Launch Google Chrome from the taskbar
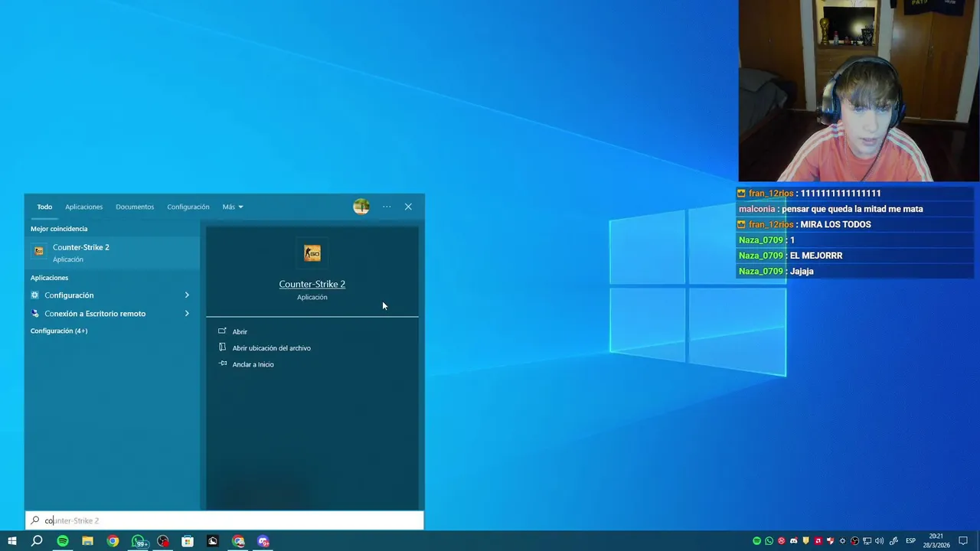The height and width of the screenshot is (551, 980). pos(113,541)
